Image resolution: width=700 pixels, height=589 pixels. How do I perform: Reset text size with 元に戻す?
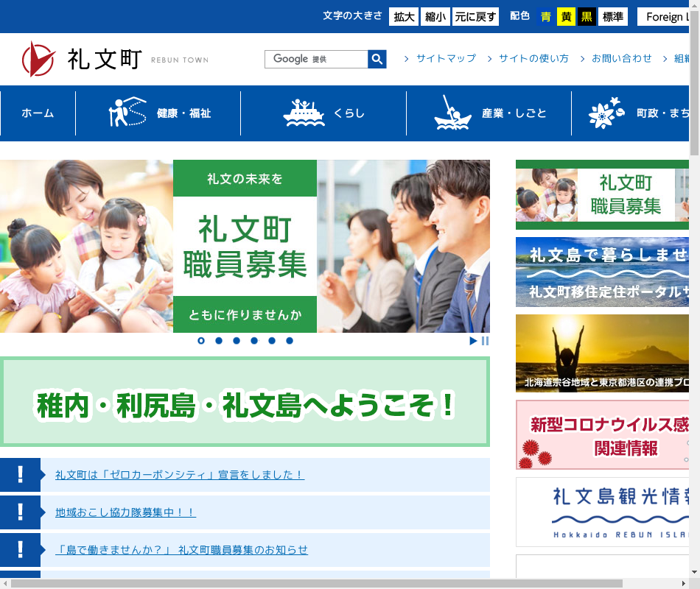pos(475,17)
